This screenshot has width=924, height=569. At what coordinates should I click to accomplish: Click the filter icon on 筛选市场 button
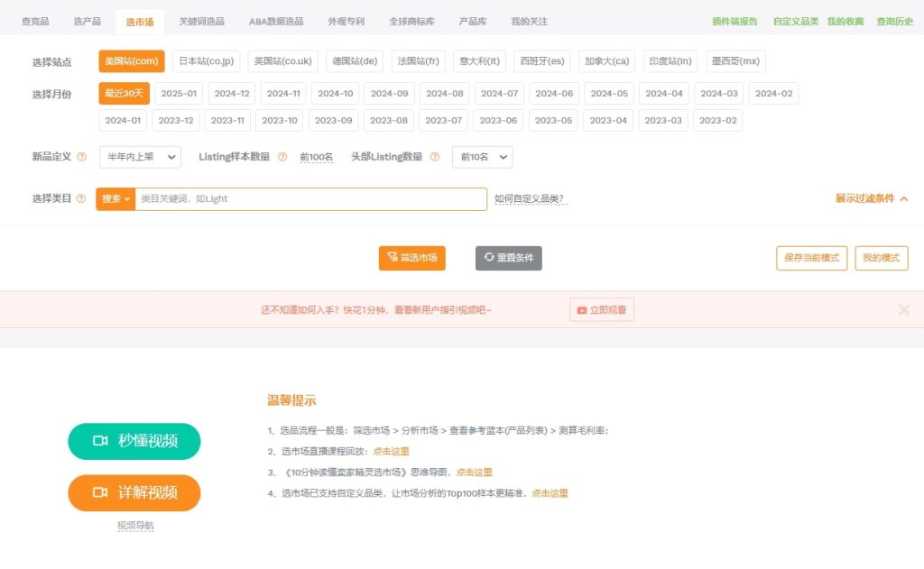point(392,257)
